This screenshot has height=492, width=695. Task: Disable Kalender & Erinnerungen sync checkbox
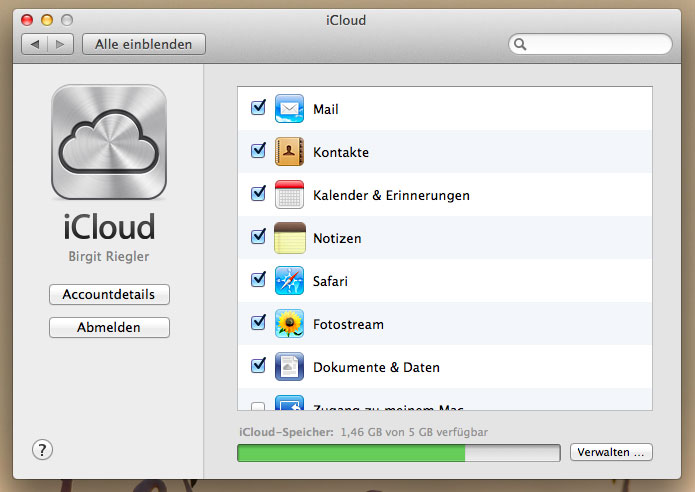coord(258,193)
